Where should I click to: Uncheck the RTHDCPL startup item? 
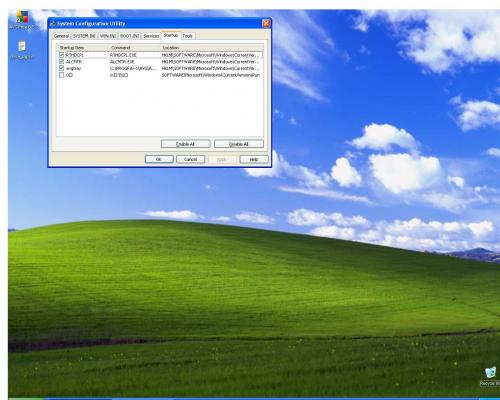click(x=61, y=55)
